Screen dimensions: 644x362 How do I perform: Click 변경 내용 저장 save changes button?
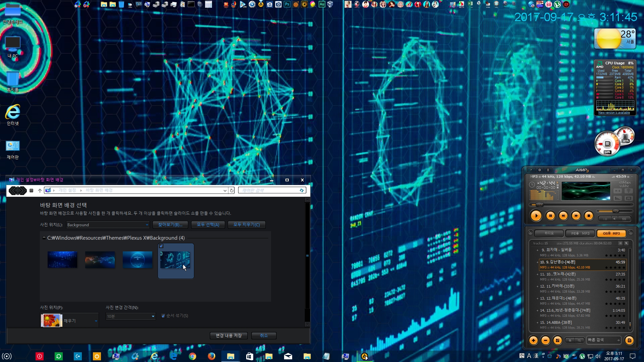click(229, 335)
